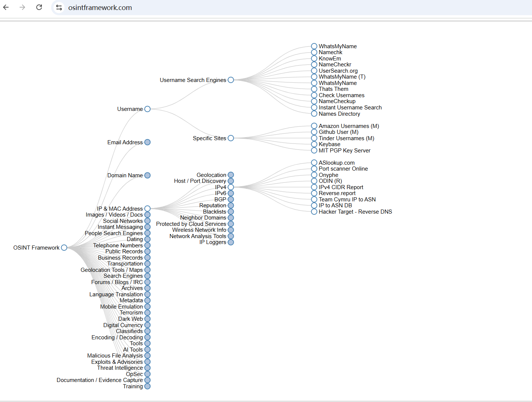Expand the Social Networks node
This screenshot has height=402, width=532.
147,221
